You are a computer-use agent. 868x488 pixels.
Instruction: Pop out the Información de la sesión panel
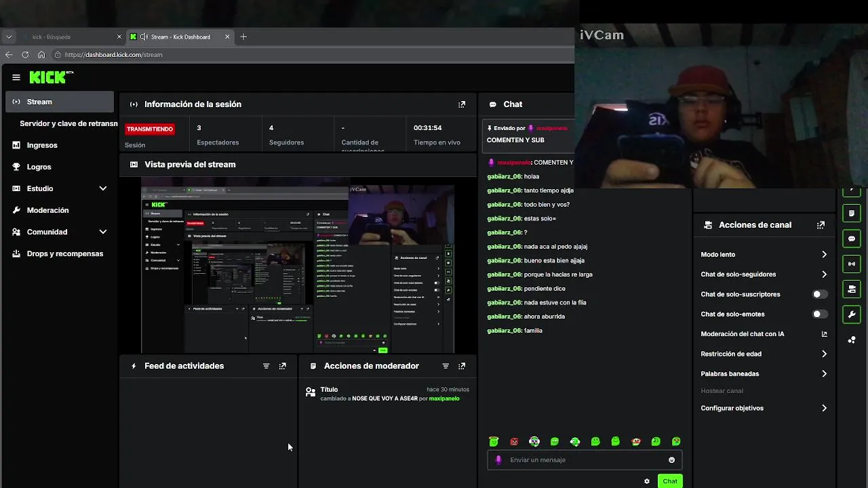[x=462, y=104]
